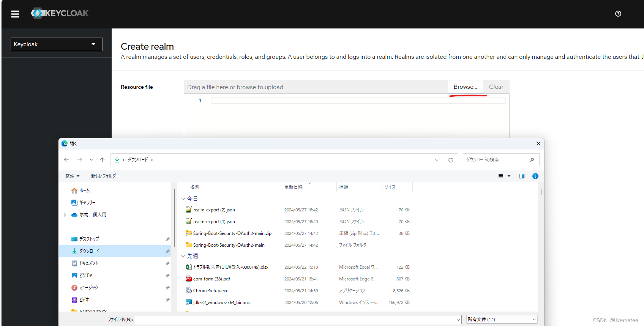Toggle the preview pane icon
Image resolution: width=644 pixels, height=326 pixels.
[522, 176]
